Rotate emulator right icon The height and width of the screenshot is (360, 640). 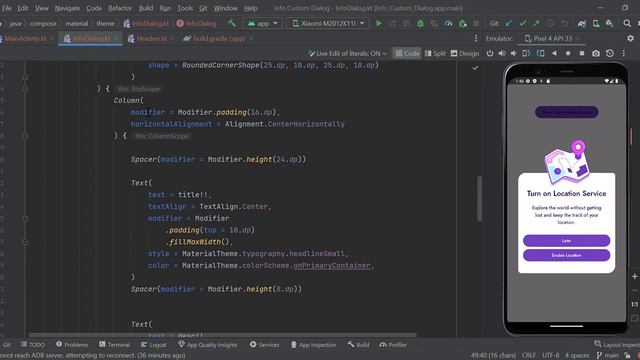tap(540, 53)
